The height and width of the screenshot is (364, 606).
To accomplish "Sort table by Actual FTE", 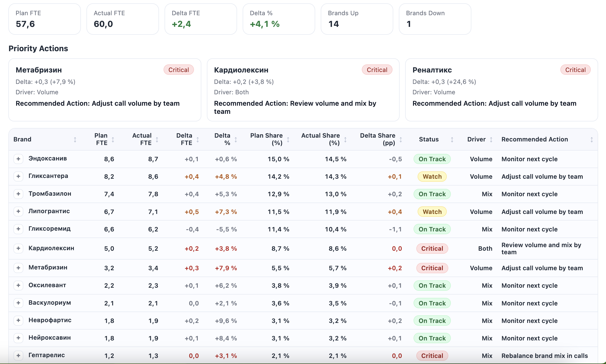I will (x=157, y=139).
